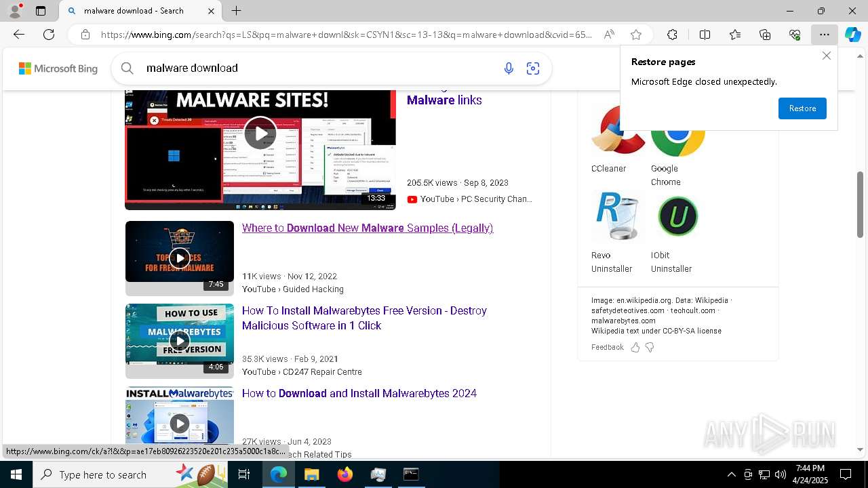Viewport: 868px width, 488px height.
Task: Play How to Use Malwarebytes Free Version thumbnail
Action: [x=180, y=340]
